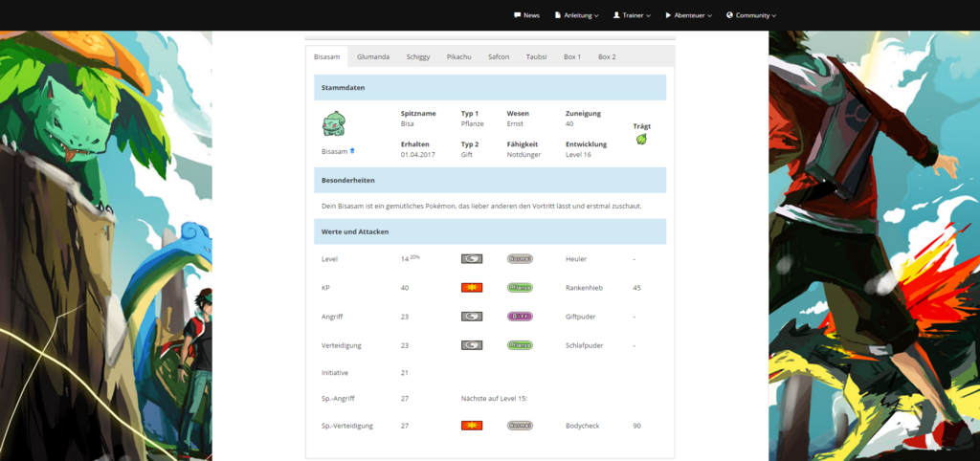Click the physical category icon for Rankenhieb

[472, 287]
